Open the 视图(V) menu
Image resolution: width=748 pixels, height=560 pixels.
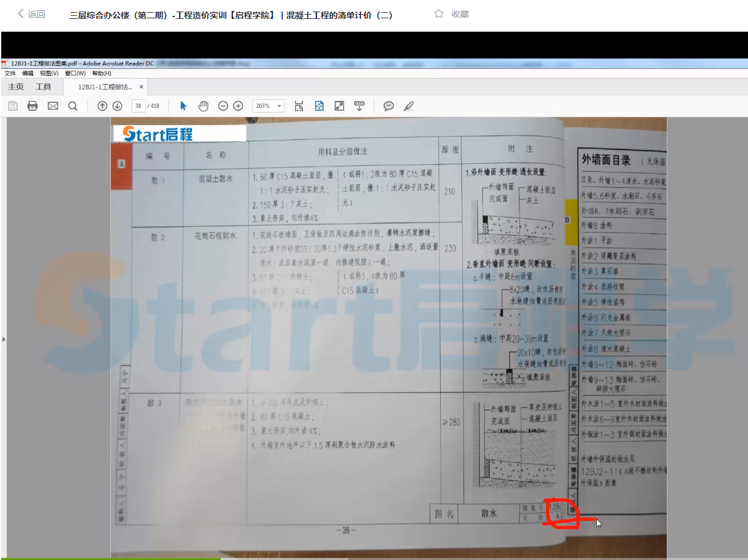click(49, 73)
